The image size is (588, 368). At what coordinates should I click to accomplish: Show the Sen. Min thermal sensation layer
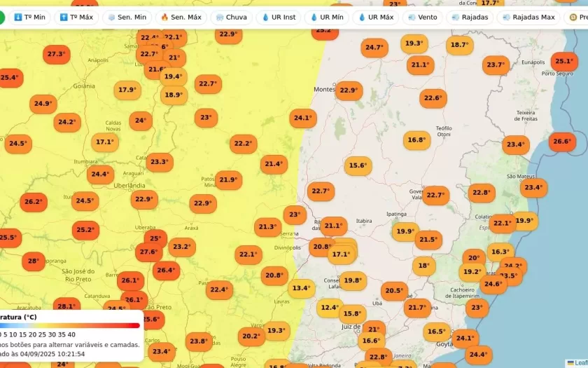127,17
